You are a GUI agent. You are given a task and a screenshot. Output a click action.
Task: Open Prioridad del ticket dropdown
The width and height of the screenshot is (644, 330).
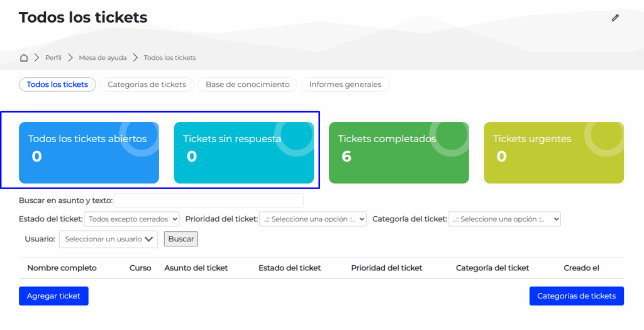[x=313, y=219]
